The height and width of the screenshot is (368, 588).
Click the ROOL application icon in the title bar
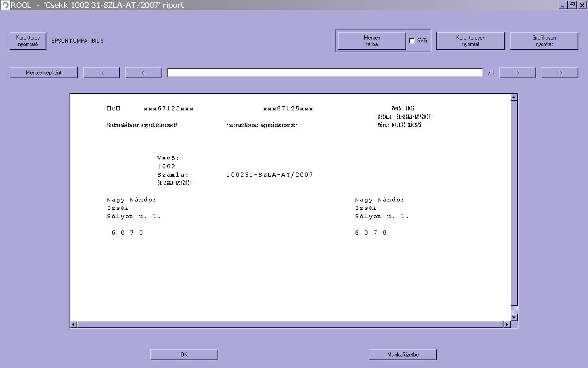coord(5,5)
